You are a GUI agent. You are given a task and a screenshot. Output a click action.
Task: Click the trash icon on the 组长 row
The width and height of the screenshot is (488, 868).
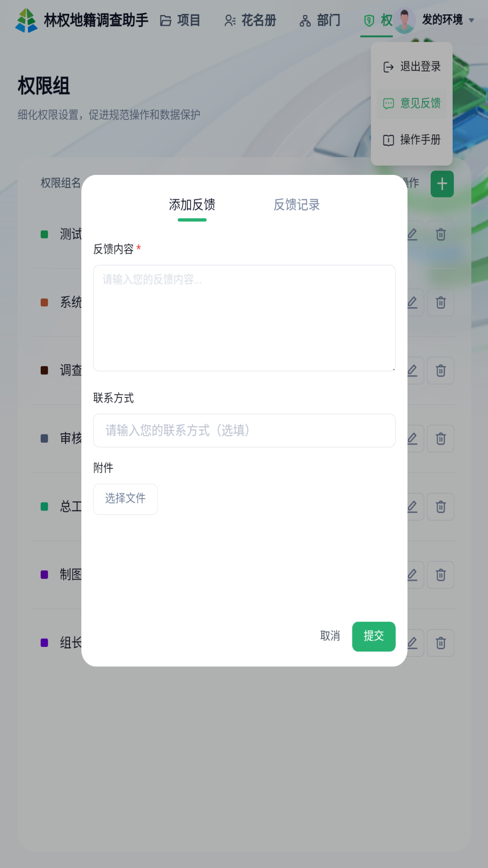(441, 643)
